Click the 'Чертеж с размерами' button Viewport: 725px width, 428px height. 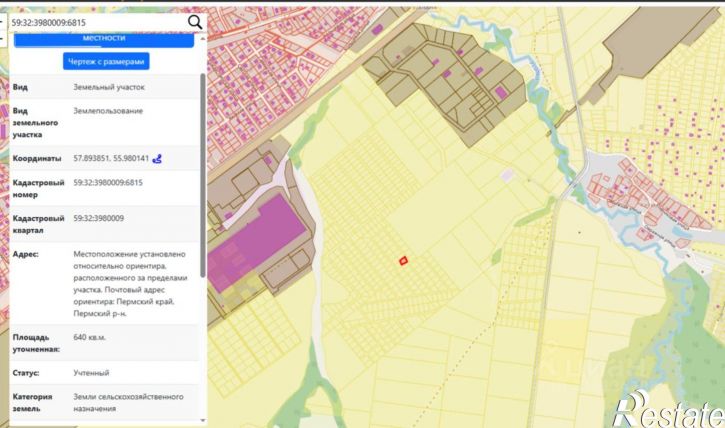[106, 61]
